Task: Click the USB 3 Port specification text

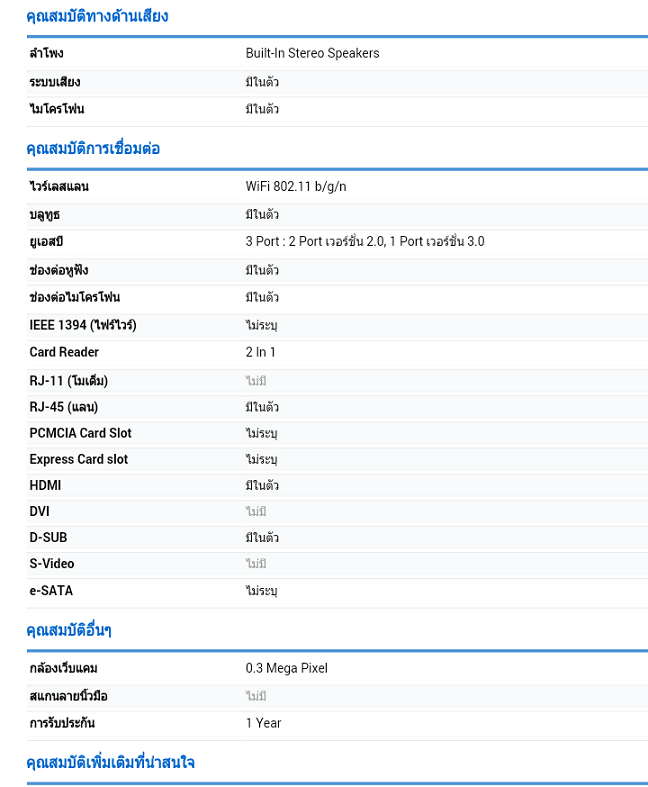Action: (365, 242)
